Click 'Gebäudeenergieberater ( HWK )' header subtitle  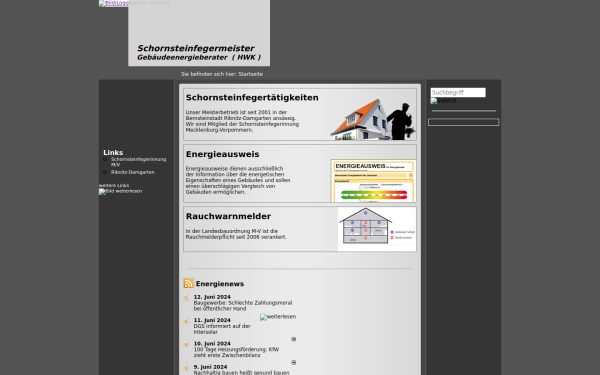coord(199,57)
